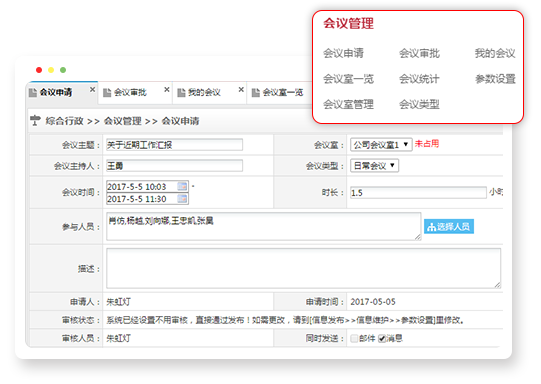This screenshot has width=541, height=384.
Task: Switch to the 我的会议 tab
Action: click(204, 92)
